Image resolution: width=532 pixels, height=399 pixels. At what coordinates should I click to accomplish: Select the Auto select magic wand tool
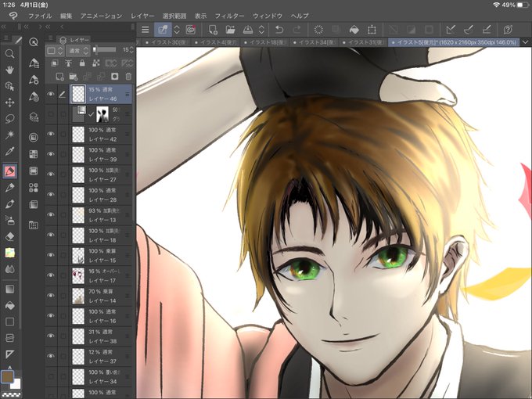pyautogui.click(x=10, y=135)
